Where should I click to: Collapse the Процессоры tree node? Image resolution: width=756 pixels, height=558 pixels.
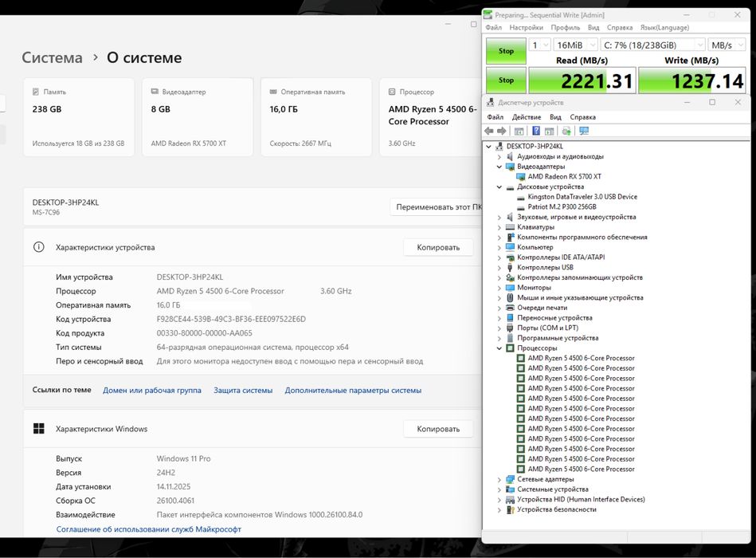(499, 348)
